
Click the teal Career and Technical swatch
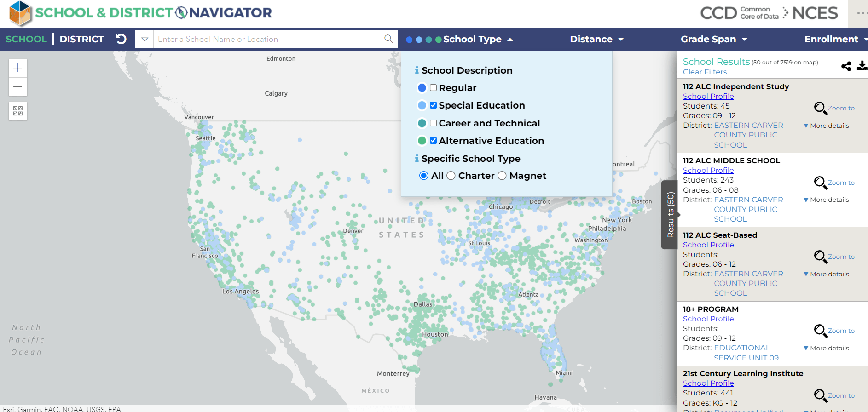(422, 123)
